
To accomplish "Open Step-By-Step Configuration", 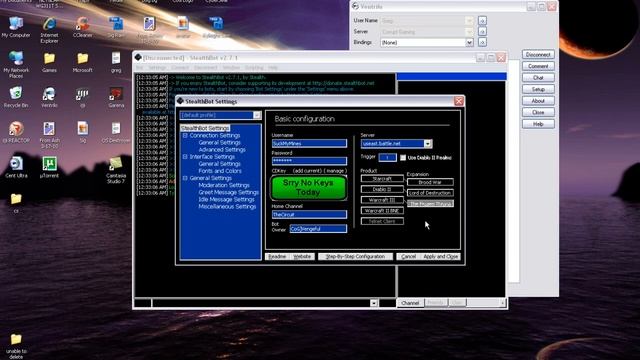I will coord(355,256).
